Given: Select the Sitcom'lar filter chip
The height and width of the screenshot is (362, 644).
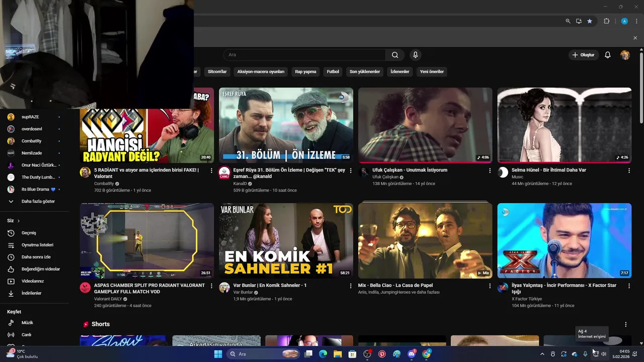Looking at the screenshot, I should [217, 71].
